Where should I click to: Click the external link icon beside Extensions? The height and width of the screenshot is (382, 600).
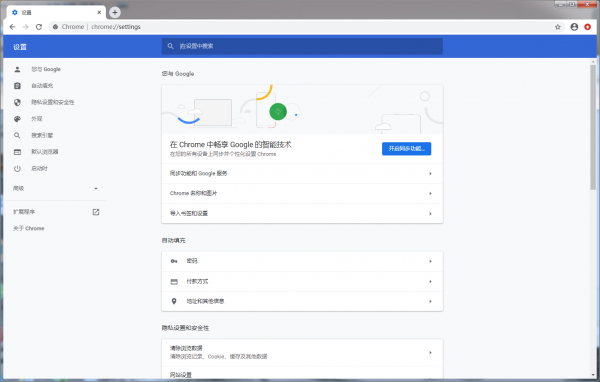(96, 212)
